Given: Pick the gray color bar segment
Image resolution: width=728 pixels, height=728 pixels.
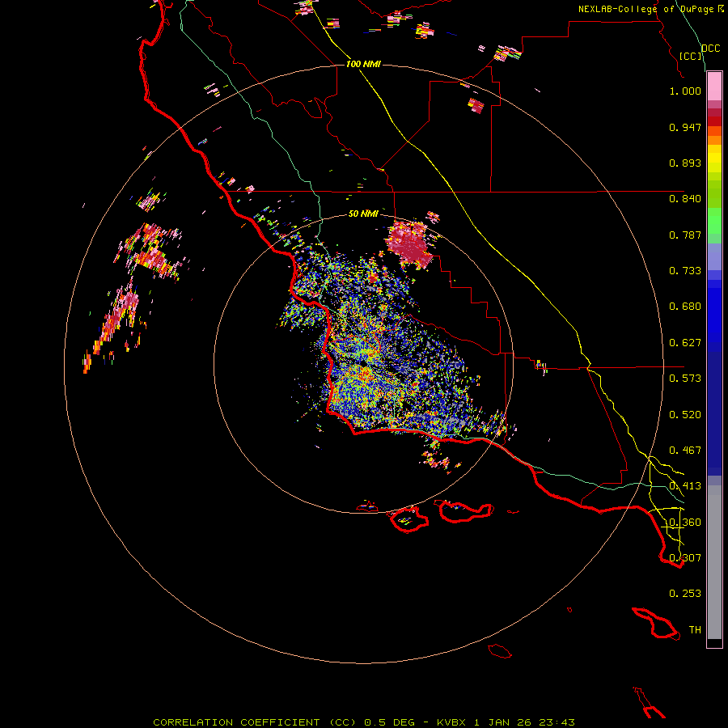Looking at the screenshot, I should (x=714, y=562).
